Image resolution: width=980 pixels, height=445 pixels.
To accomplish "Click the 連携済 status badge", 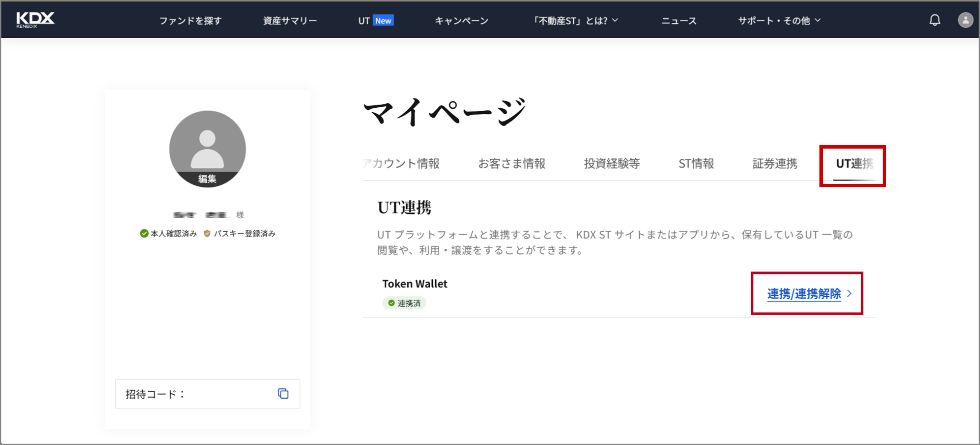I will point(404,303).
